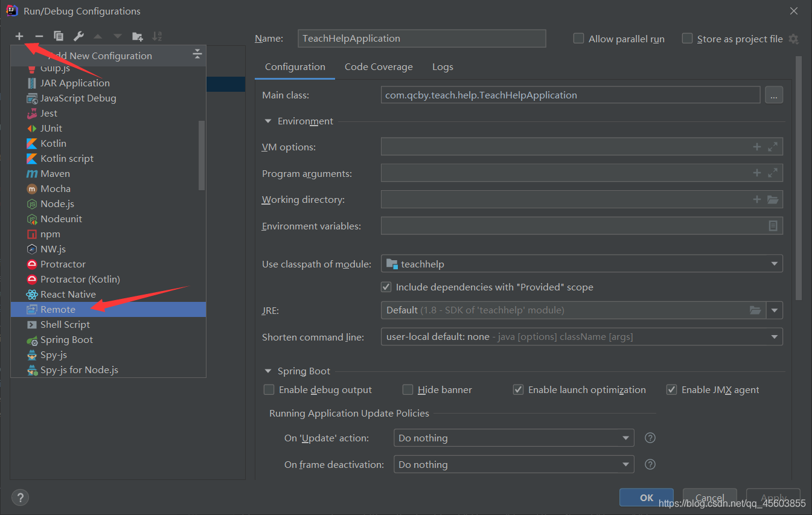Expand the VM options field editor
Screen dimensions: 812x515
point(772,147)
